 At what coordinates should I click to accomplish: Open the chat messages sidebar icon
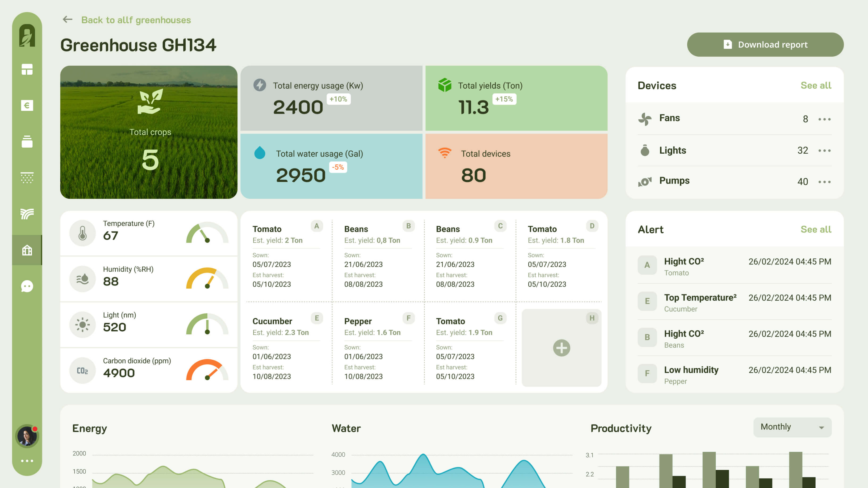pyautogui.click(x=27, y=286)
